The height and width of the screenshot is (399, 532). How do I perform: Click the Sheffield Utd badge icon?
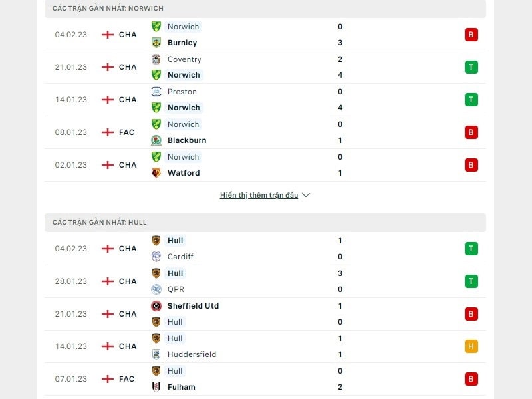click(156, 306)
